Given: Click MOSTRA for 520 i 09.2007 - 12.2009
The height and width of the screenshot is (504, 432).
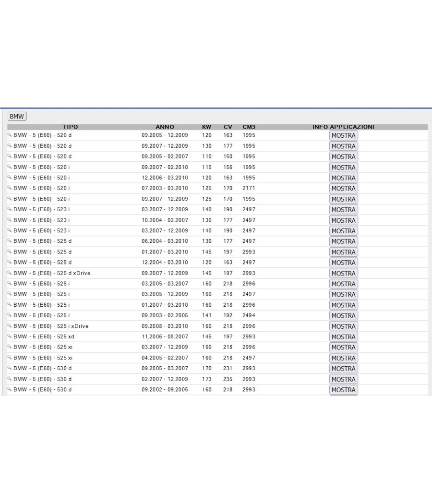Looking at the screenshot, I should pyautogui.click(x=343, y=199).
